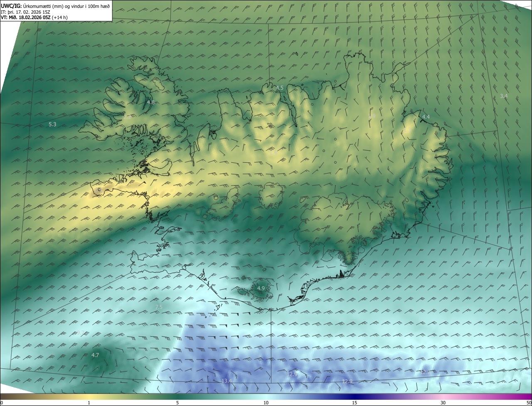Click the '4.4' value label on the map
Image resolution: width=532 pixels, height=406 pixels.
pyautogui.click(x=426, y=117)
